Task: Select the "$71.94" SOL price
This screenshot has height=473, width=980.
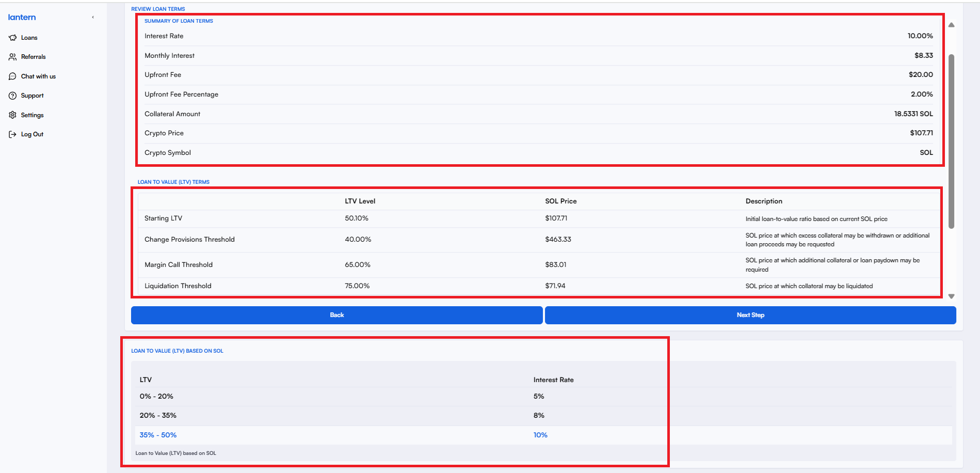Action: [555, 286]
